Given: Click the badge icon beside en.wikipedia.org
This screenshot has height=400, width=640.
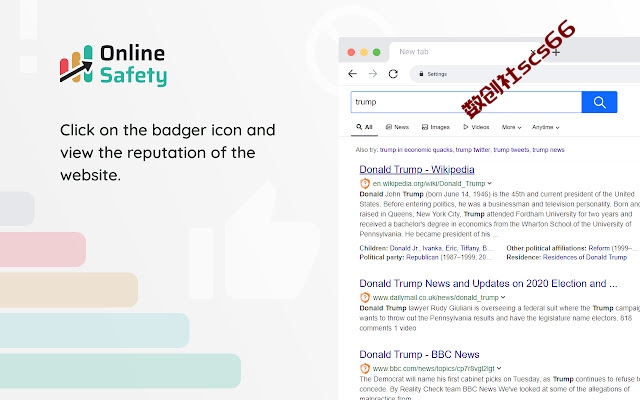Looking at the screenshot, I should click(x=364, y=184).
